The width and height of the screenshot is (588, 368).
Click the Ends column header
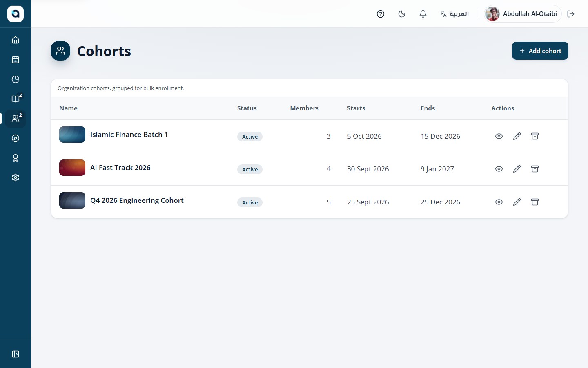tap(428, 108)
